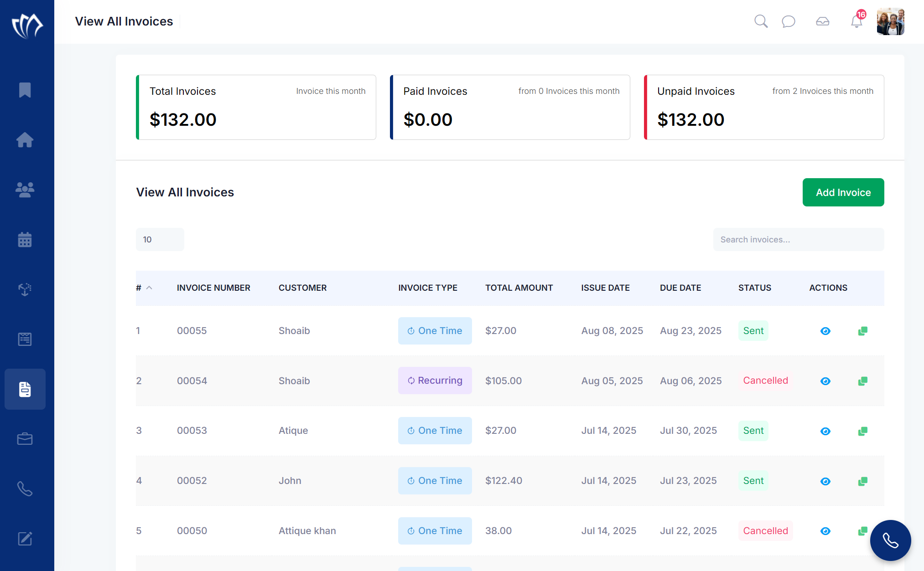924x571 pixels.
Task: Open the search icon in header
Action: [x=761, y=21]
